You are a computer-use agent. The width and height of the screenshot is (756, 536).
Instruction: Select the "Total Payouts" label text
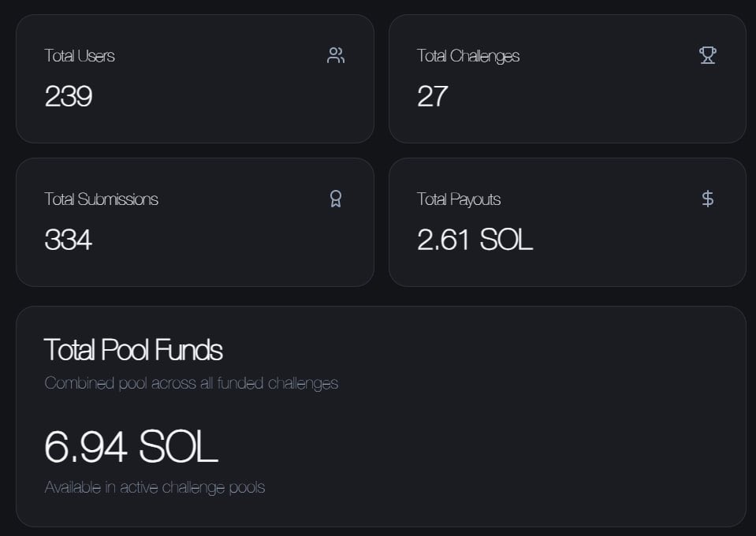[459, 199]
